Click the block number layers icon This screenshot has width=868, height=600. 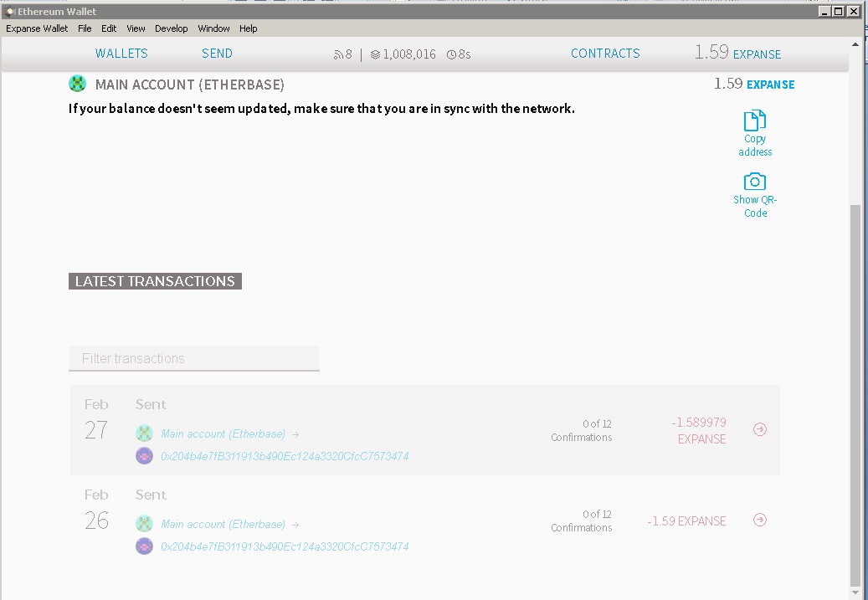(375, 54)
